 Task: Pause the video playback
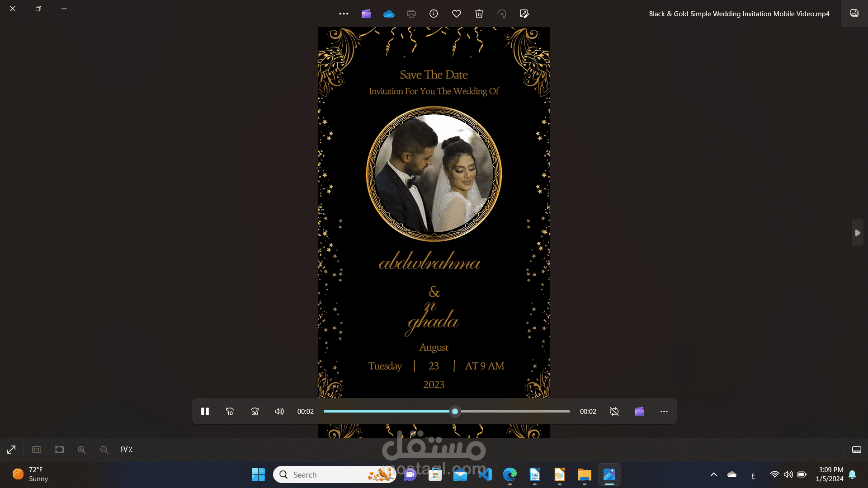pos(205,412)
